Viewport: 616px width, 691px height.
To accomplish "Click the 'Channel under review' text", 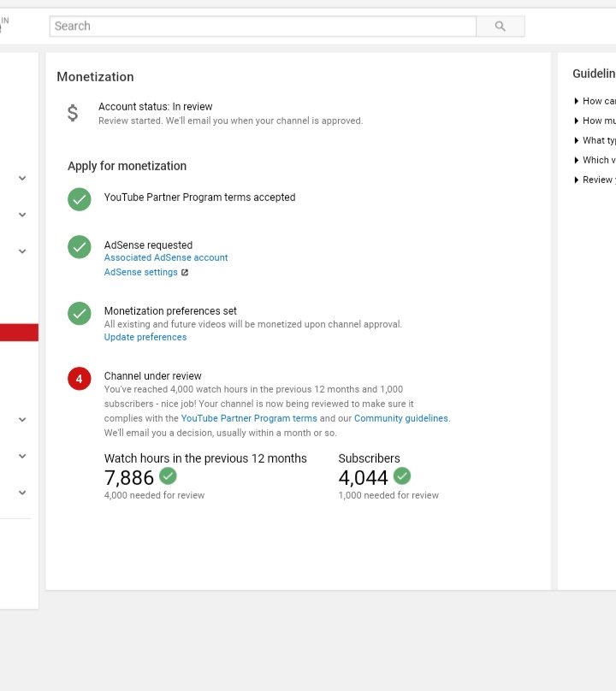I will click(152, 376).
